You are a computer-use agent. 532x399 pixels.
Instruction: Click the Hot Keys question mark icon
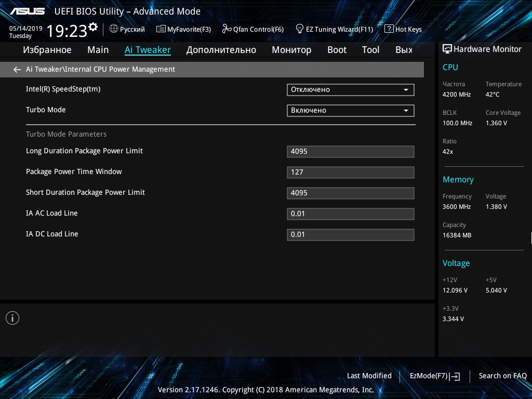389,29
